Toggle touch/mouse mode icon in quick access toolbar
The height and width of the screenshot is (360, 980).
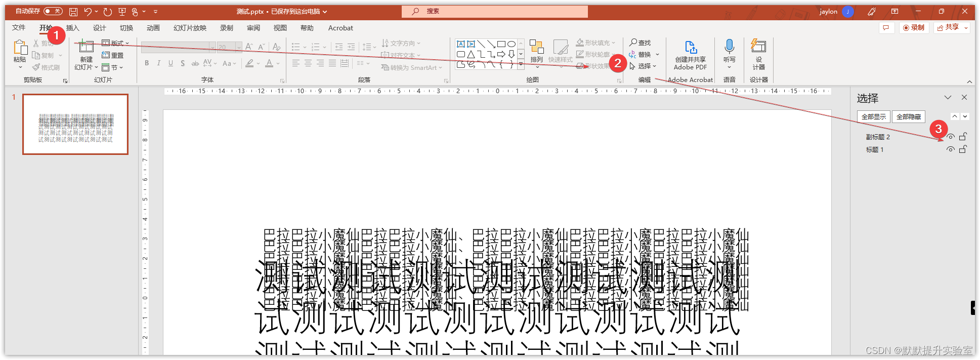click(x=135, y=12)
